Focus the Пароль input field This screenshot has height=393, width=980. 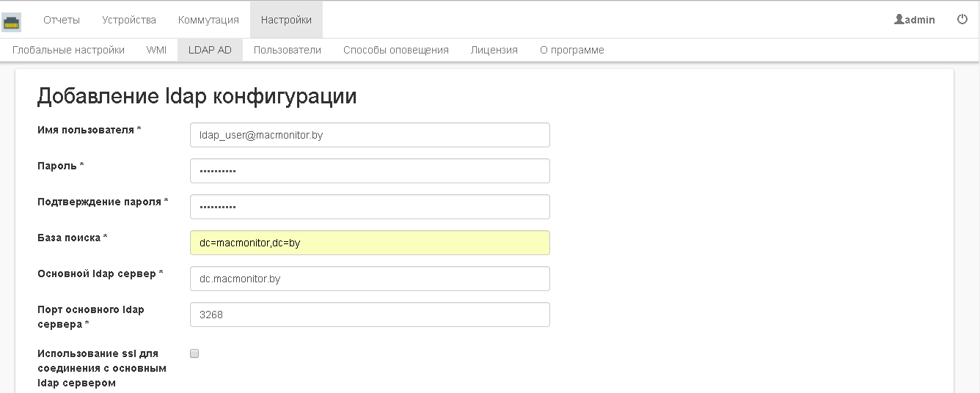click(x=370, y=171)
